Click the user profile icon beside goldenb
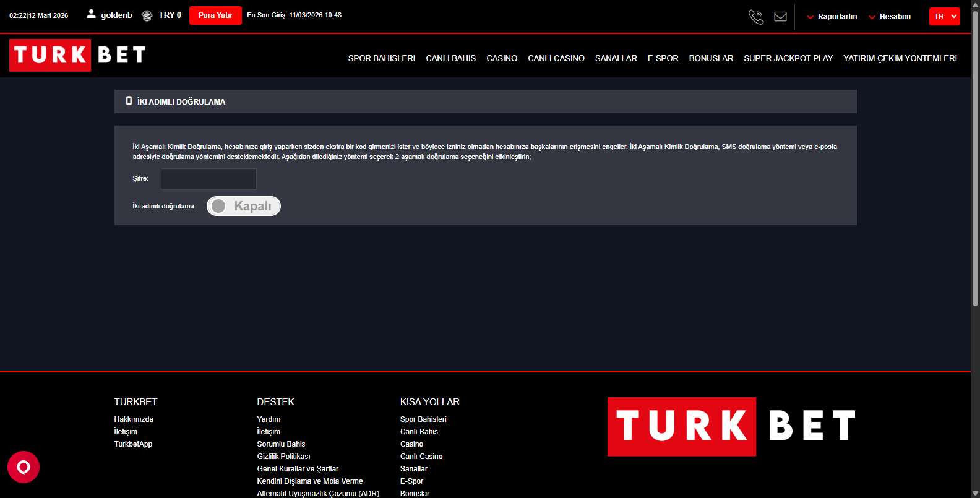Viewport: 980px width, 498px height. (x=91, y=14)
